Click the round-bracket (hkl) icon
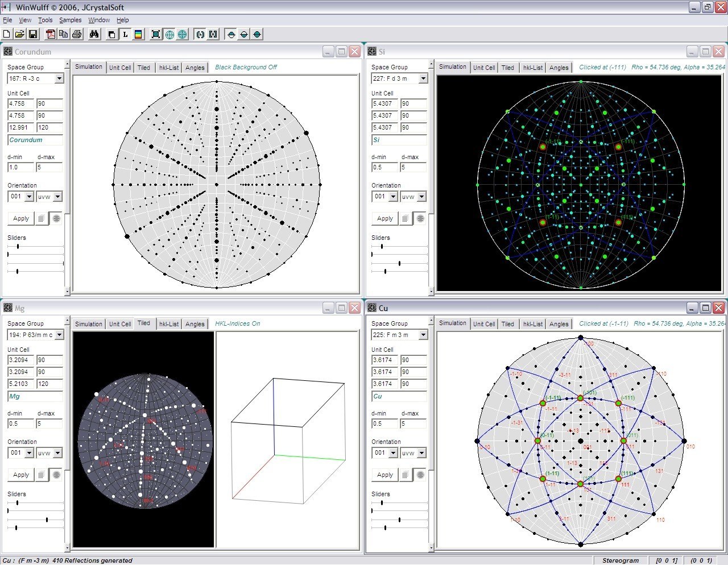Viewport: 728px width, 565px height. (200, 35)
